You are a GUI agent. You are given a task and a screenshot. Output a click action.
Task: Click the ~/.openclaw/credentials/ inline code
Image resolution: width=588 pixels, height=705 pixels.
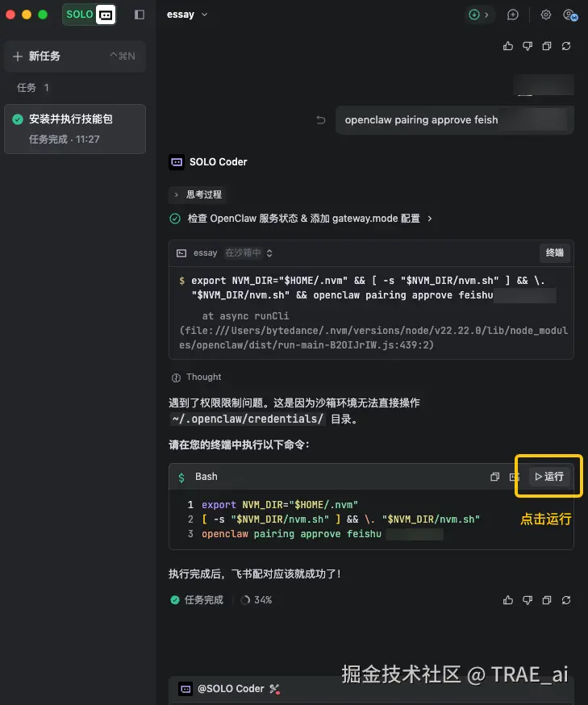(248, 419)
